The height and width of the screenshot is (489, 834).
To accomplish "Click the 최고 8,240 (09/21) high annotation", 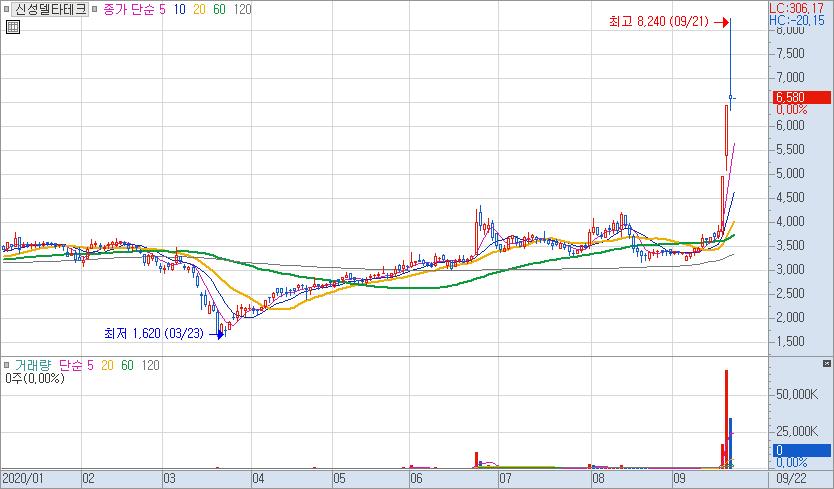I will point(659,22).
